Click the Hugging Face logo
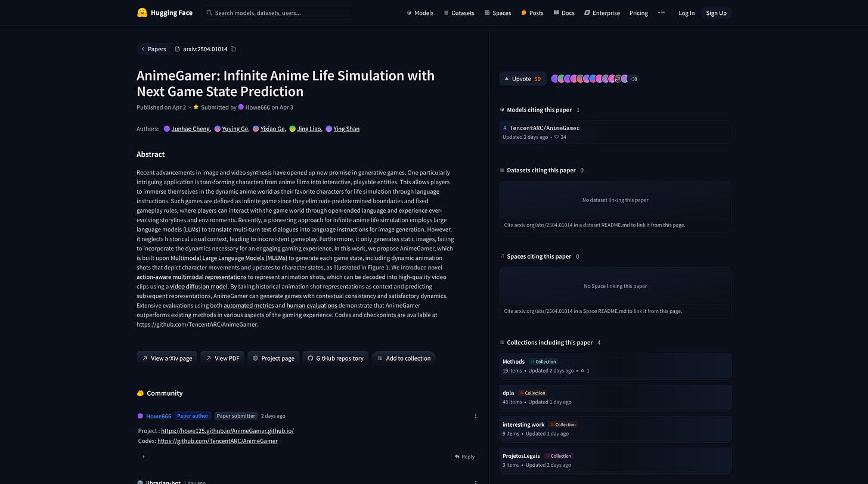 tap(165, 13)
